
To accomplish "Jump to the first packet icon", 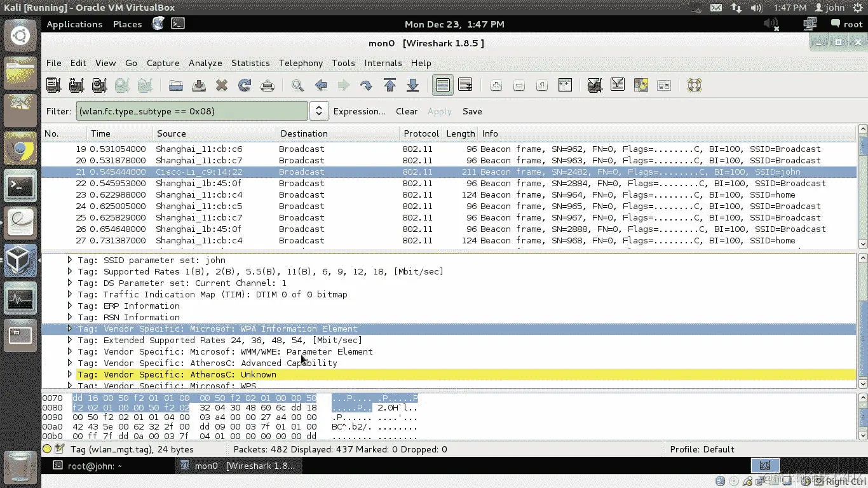I will coord(390,85).
